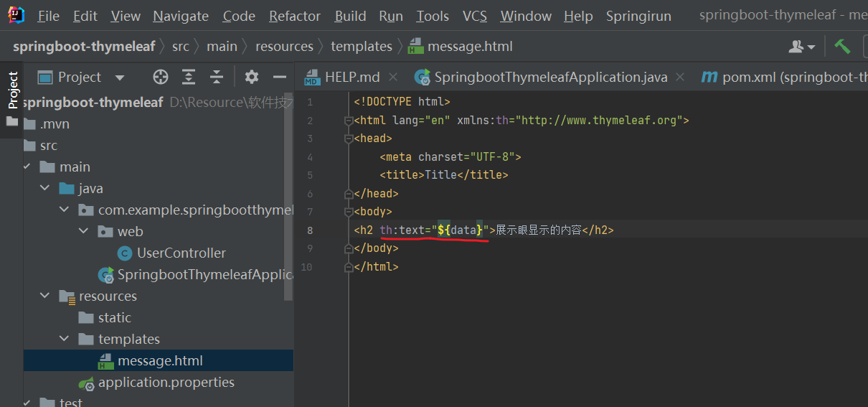The image size is (868, 407).
Task: Click the Collapse All icon
Action: (217, 77)
